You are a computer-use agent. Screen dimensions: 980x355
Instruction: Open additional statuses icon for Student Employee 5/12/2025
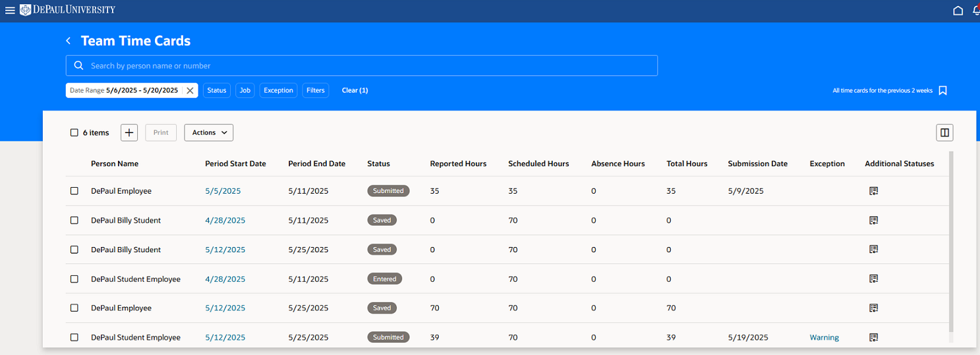(x=873, y=337)
